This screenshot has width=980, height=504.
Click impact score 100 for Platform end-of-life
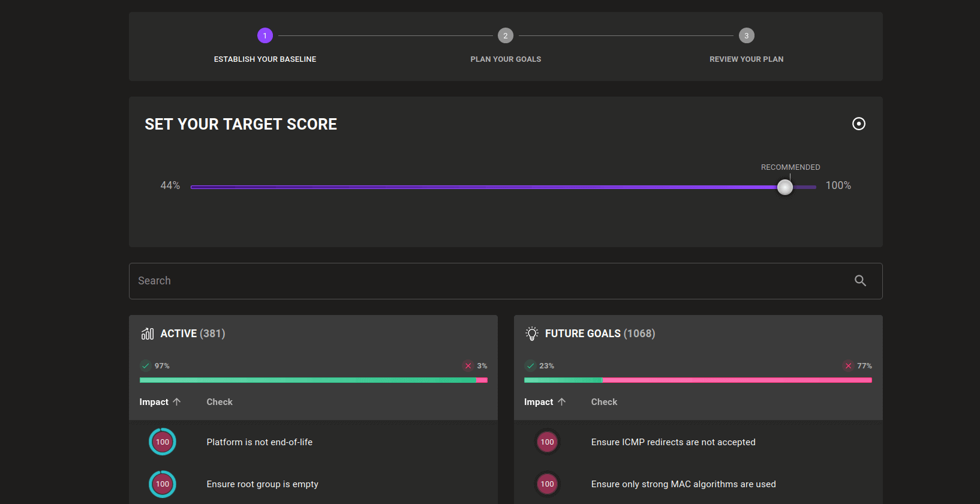[163, 442]
